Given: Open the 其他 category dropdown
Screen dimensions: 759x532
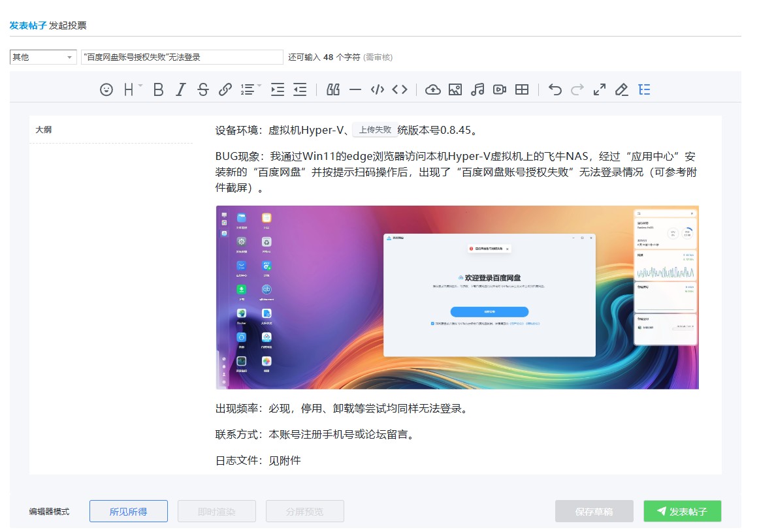Looking at the screenshot, I should click(x=43, y=57).
